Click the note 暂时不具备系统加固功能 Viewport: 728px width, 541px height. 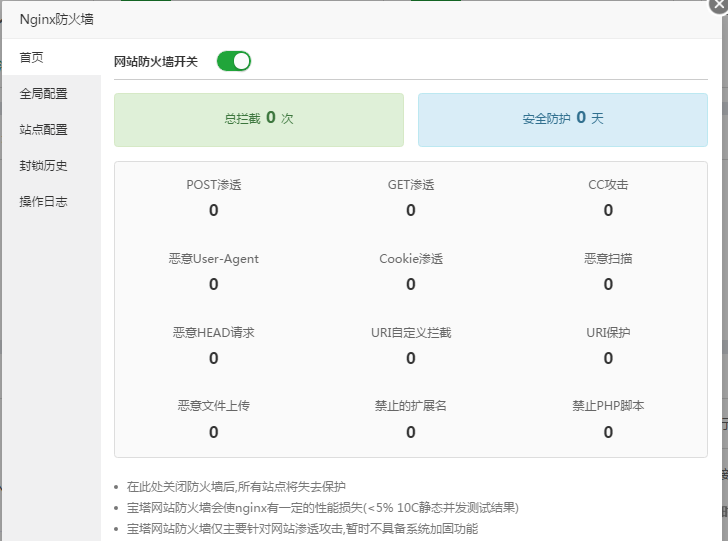point(302,528)
